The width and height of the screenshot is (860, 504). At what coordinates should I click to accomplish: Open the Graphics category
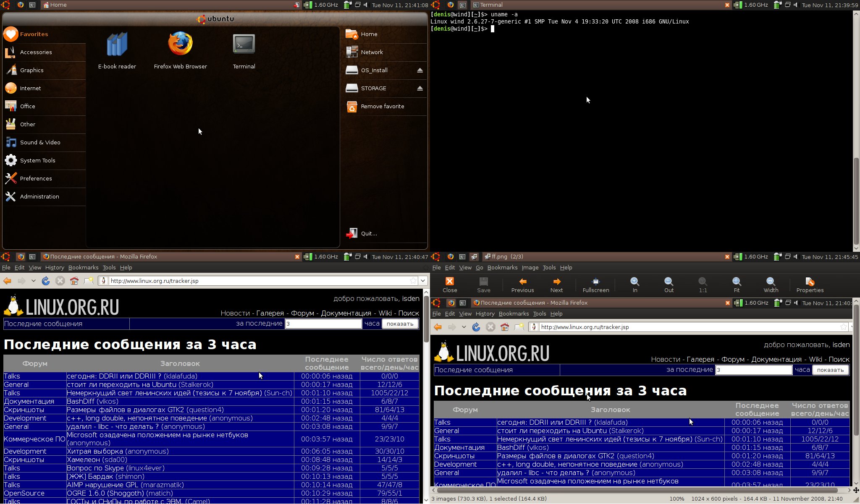tap(44, 71)
